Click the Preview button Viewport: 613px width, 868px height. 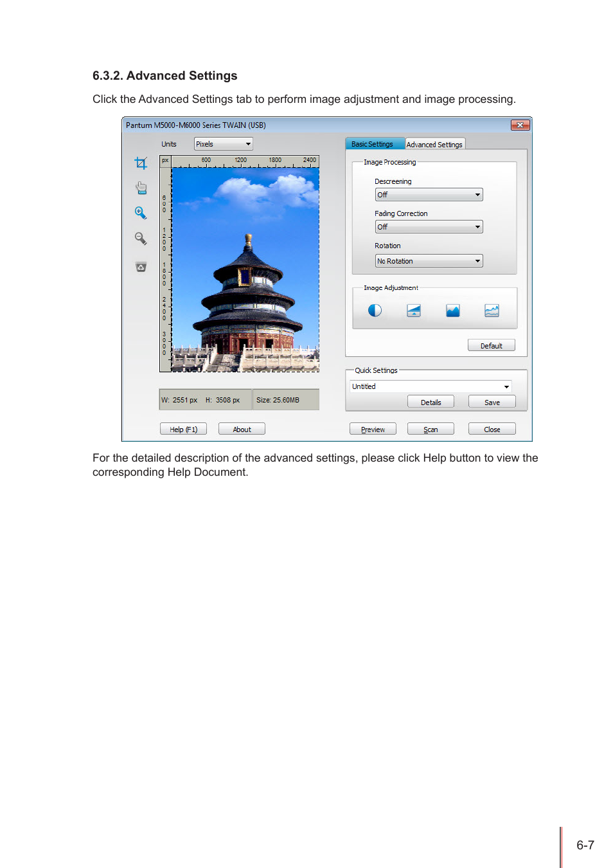pos(373,429)
